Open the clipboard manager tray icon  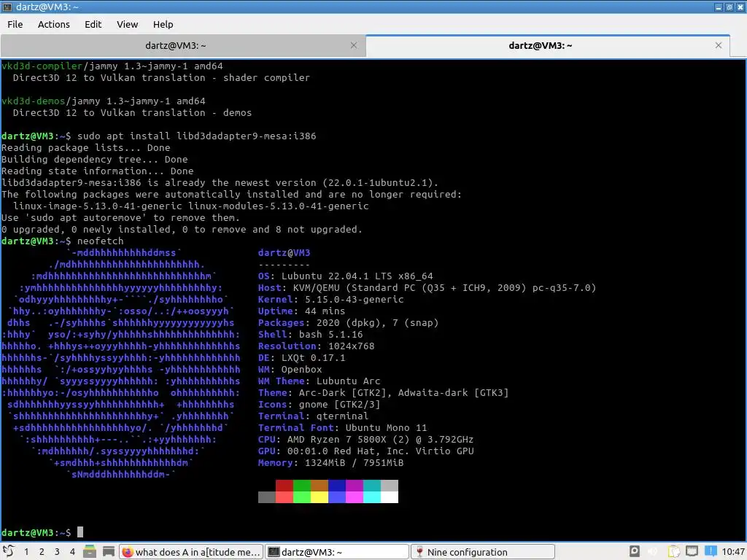[673, 551]
